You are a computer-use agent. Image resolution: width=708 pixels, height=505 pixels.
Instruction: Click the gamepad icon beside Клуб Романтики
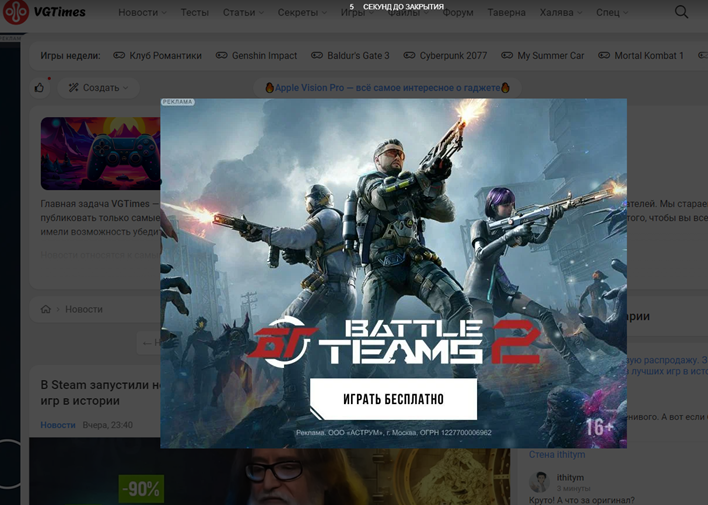119,56
